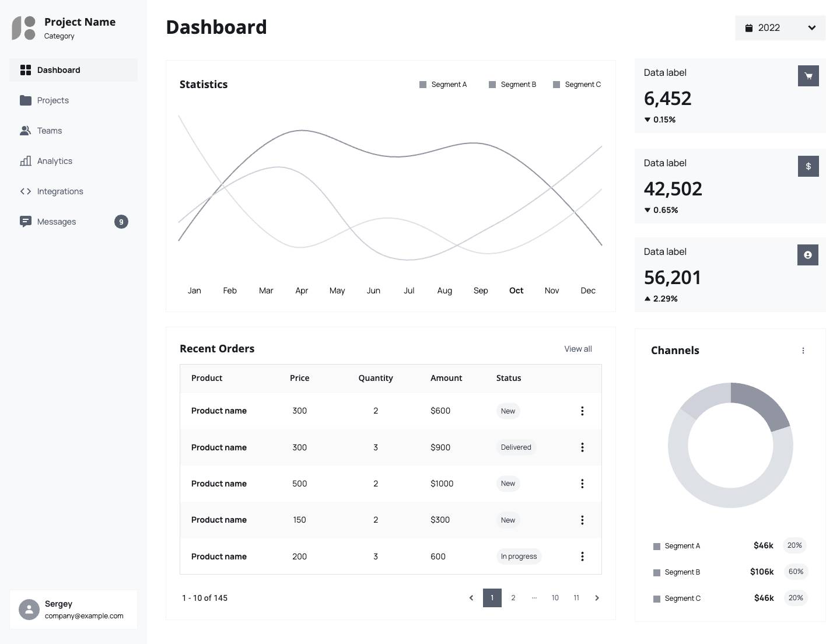Open the 2022 year dropdown
Screen dimensions: 840x644
click(x=780, y=28)
